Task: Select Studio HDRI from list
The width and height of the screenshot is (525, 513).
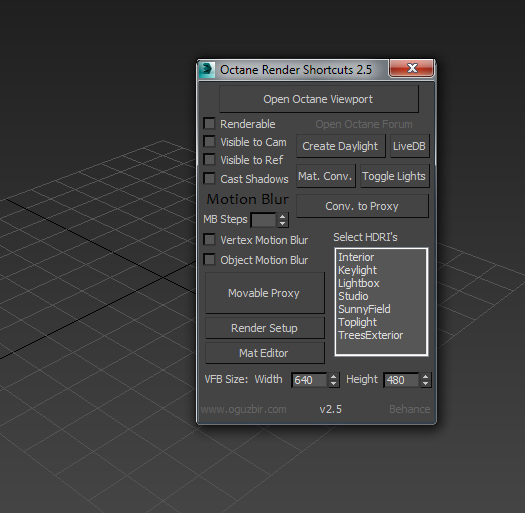Action: pyautogui.click(x=381, y=296)
